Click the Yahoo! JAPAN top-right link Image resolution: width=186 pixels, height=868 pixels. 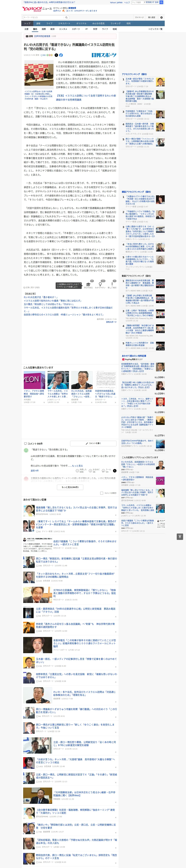click(116, 2)
